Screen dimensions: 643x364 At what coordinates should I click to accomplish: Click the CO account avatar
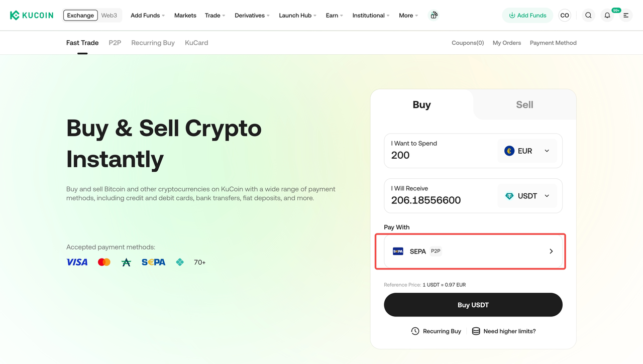[x=565, y=15]
